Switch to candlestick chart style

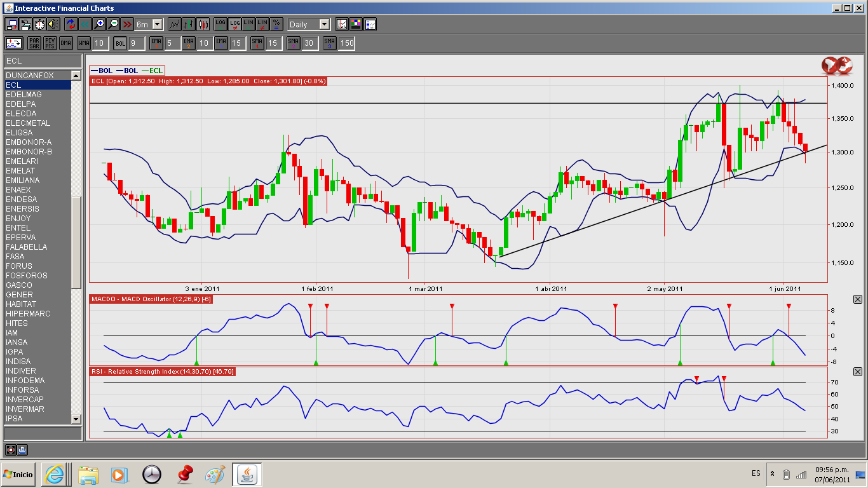(x=203, y=24)
